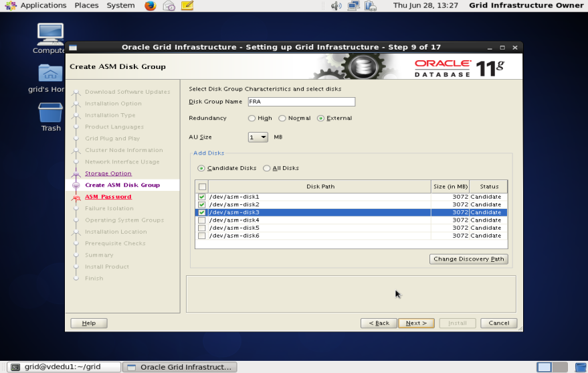Click the GNOME Applications logo icon
This screenshot has height=373, width=588.
(11, 5)
